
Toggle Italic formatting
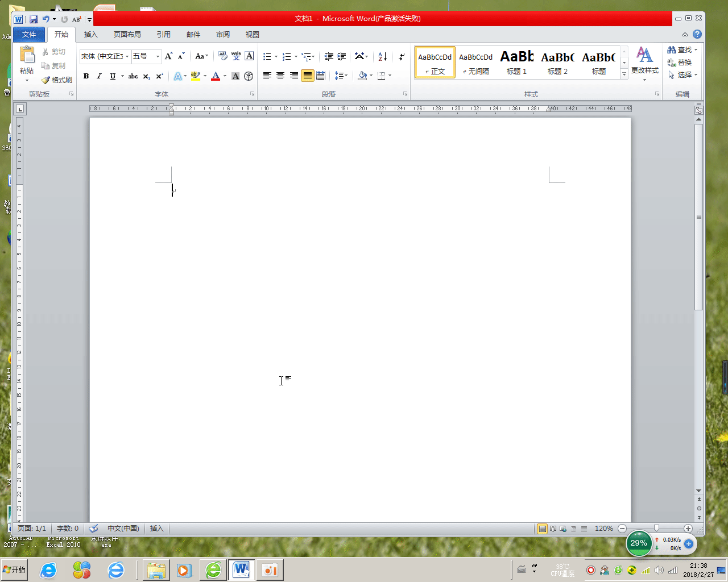click(99, 76)
